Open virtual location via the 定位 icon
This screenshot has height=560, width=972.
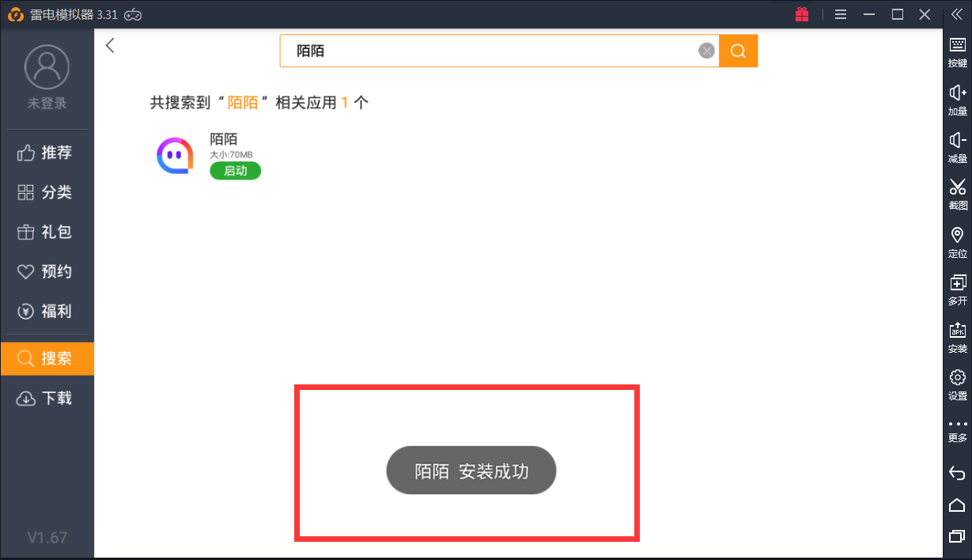coord(956,239)
